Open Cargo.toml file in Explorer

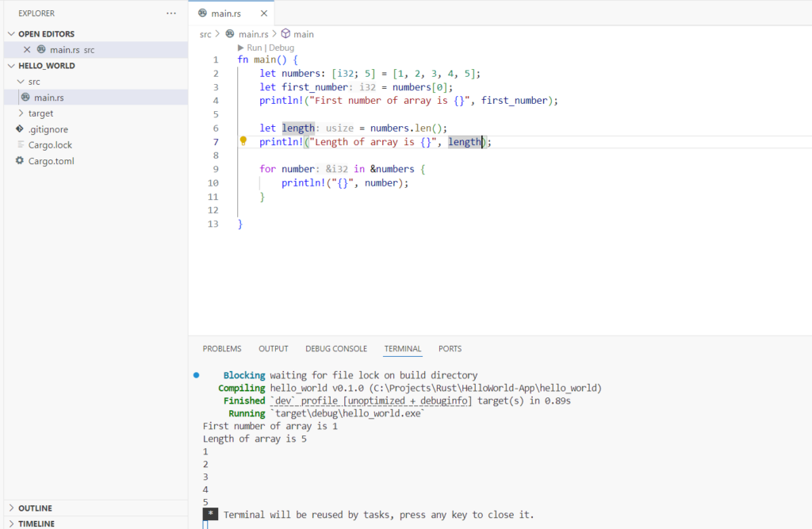coord(96,161)
